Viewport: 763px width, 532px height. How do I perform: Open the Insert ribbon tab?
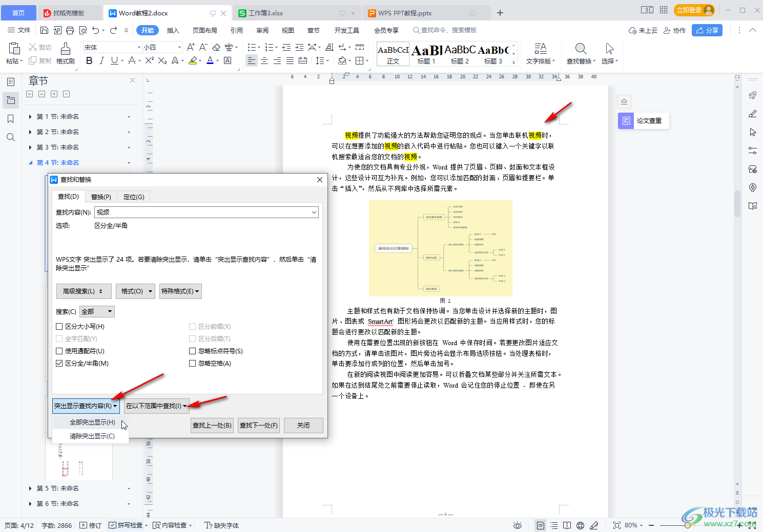(x=173, y=30)
